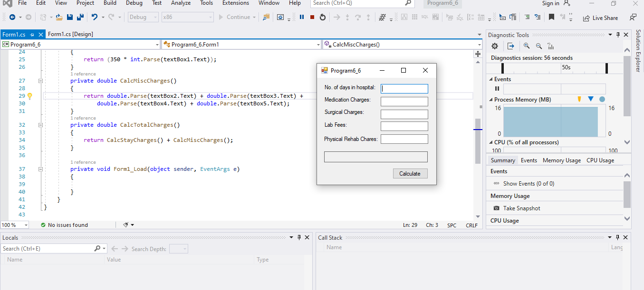The width and height of the screenshot is (644, 290).
Task: Click Reset View chart icon in Diagnostic Tools
Action: tap(551, 46)
